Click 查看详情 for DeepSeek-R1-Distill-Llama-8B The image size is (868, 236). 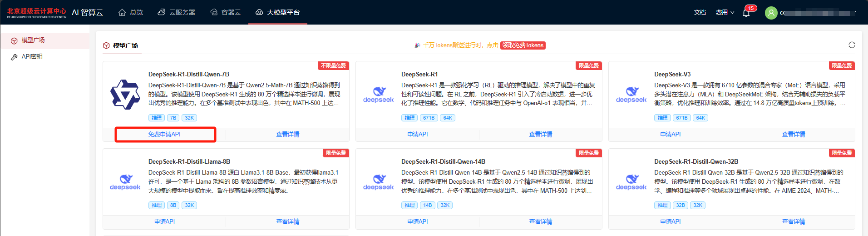[288, 222]
